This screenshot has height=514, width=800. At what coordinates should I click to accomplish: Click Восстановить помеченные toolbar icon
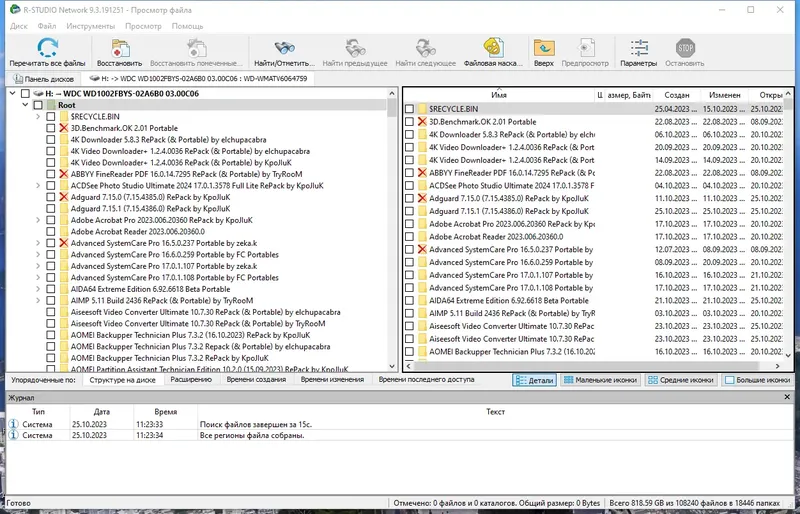coord(196,48)
